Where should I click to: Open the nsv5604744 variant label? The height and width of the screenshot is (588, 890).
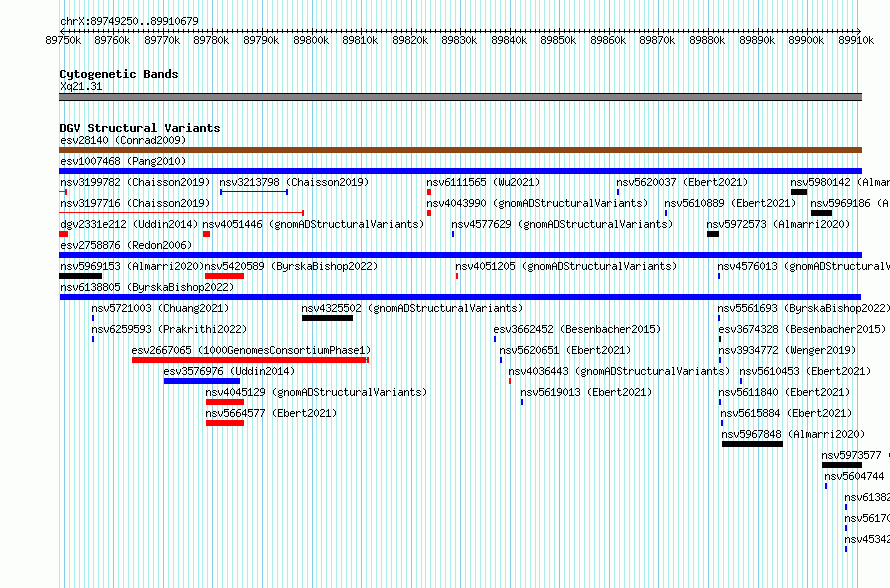point(854,476)
